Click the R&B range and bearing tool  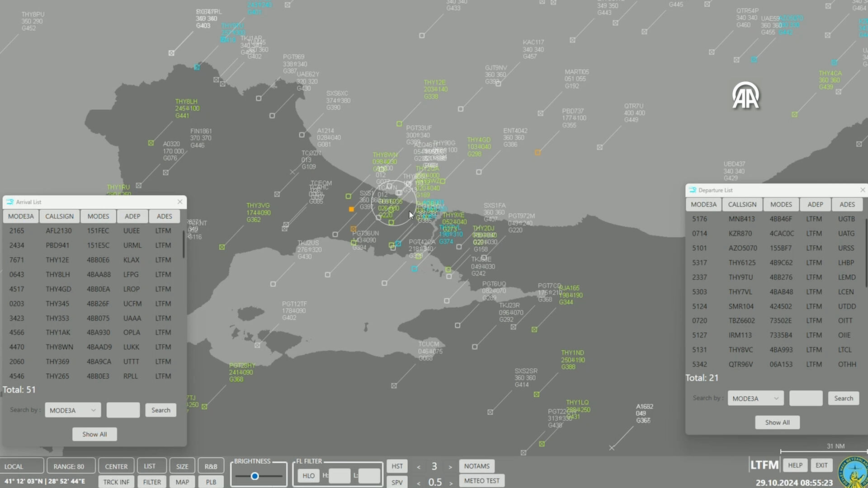(x=211, y=466)
